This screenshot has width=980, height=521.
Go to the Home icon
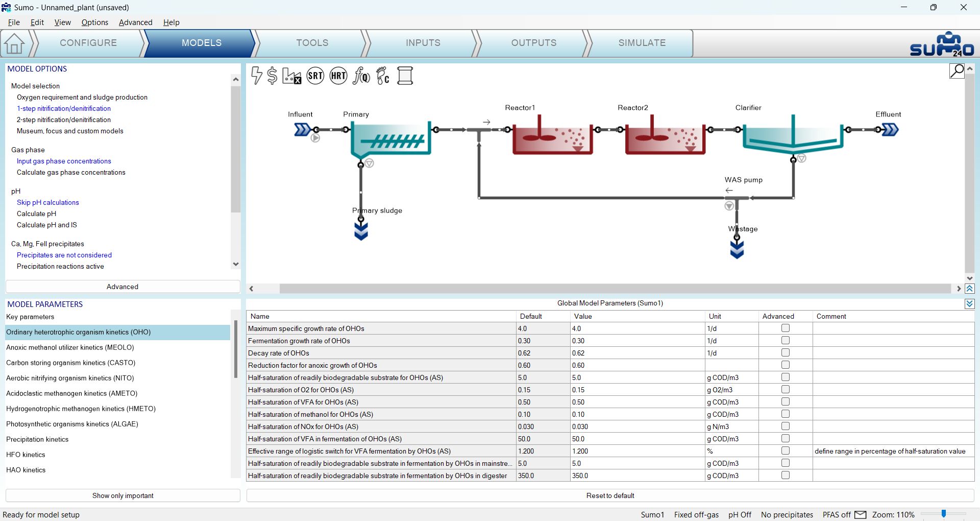point(14,43)
